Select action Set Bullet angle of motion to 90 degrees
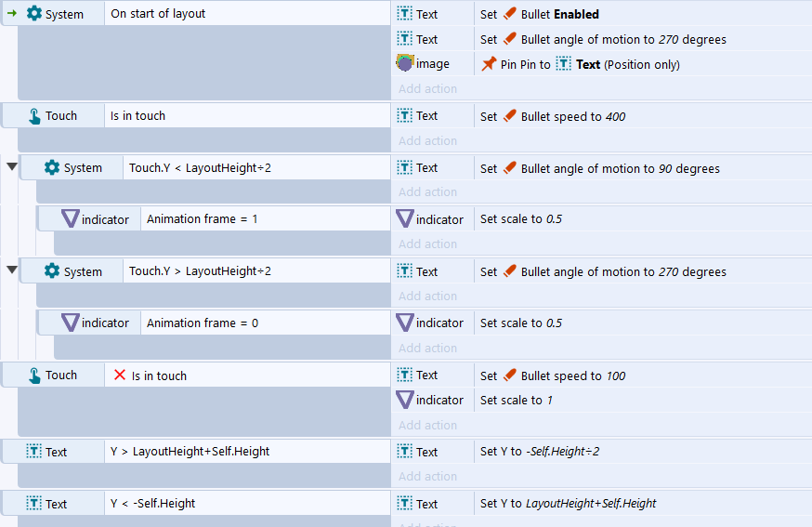Image resolution: width=812 pixels, height=527 pixels. (643, 168)
